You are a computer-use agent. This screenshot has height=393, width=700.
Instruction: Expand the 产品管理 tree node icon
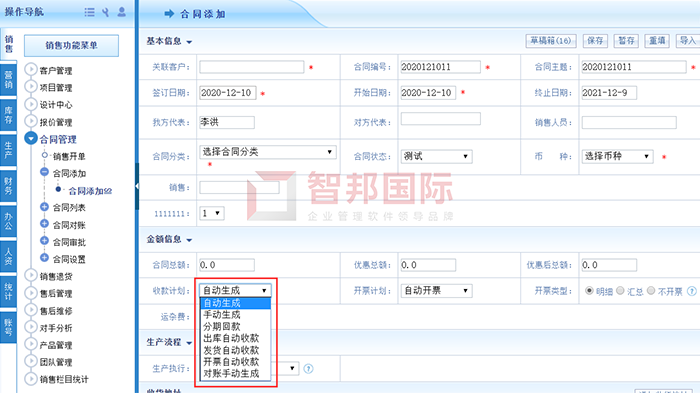(x=31, y=344)
